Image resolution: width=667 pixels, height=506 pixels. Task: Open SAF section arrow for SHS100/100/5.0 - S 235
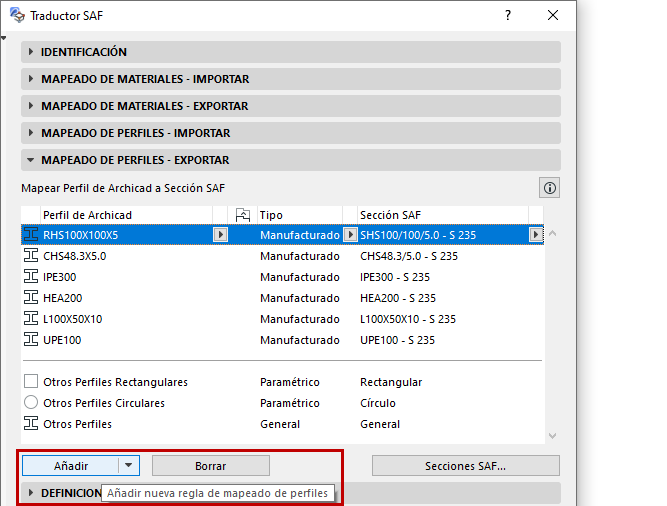(x=536, y=235)
